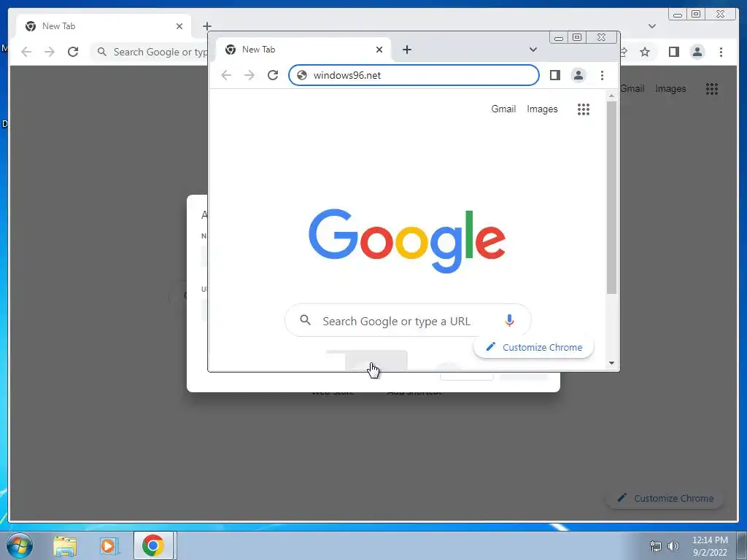Open the Windows Start menu
This screenshot has height=560, width=747.
coord(20,545)
